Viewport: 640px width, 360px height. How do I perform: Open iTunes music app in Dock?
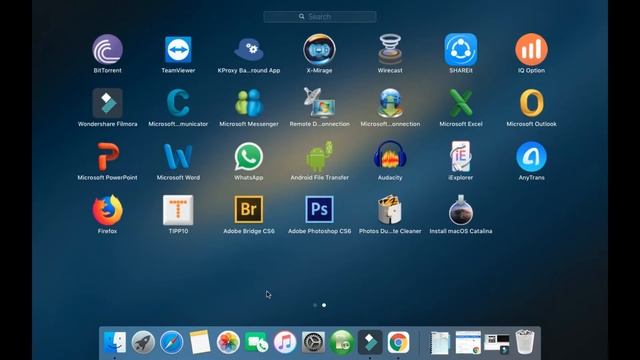coord(285,342)
